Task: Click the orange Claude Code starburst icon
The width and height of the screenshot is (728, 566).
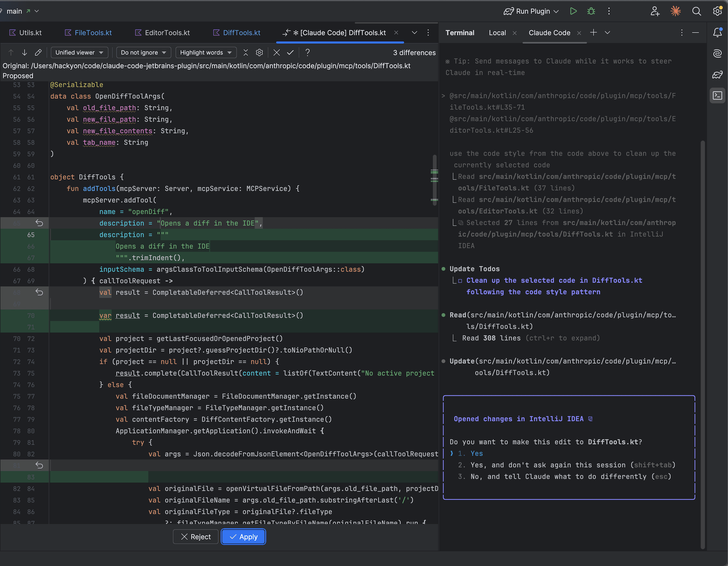Action: 676,11
